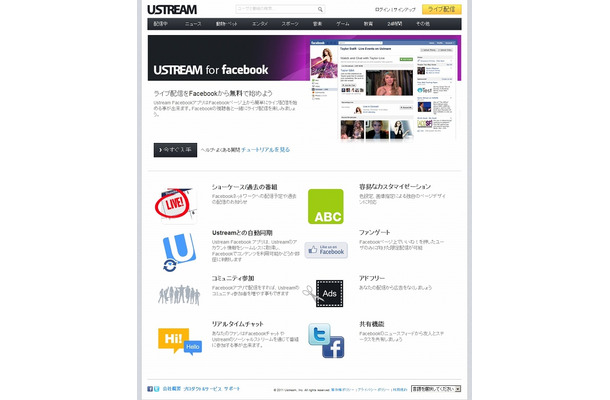610x400 pixels.
Task: Click the footer Twitter icon
Action: pyautogui.click(x=156, y=389)
